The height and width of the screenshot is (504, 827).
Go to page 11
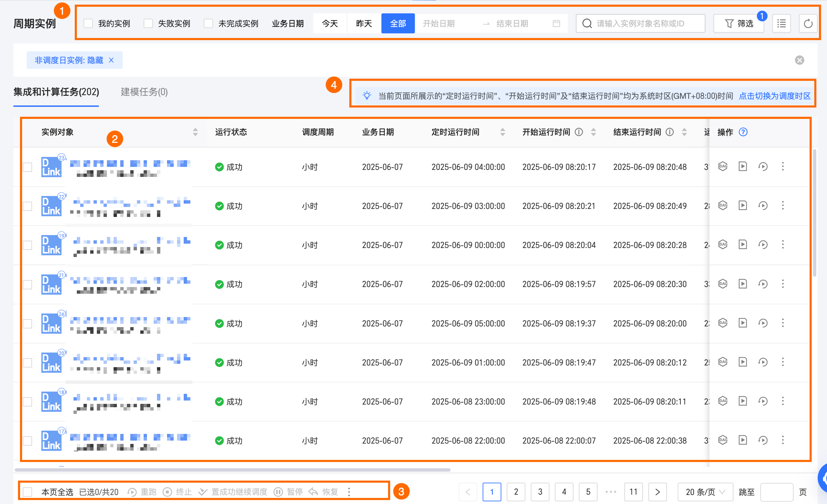(x=633, y=492)
